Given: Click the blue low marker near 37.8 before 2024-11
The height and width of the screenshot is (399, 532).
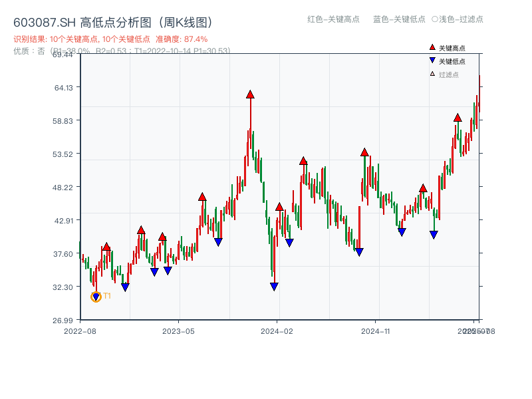Looking at the screenshot, I should click(x=359, y=252).
